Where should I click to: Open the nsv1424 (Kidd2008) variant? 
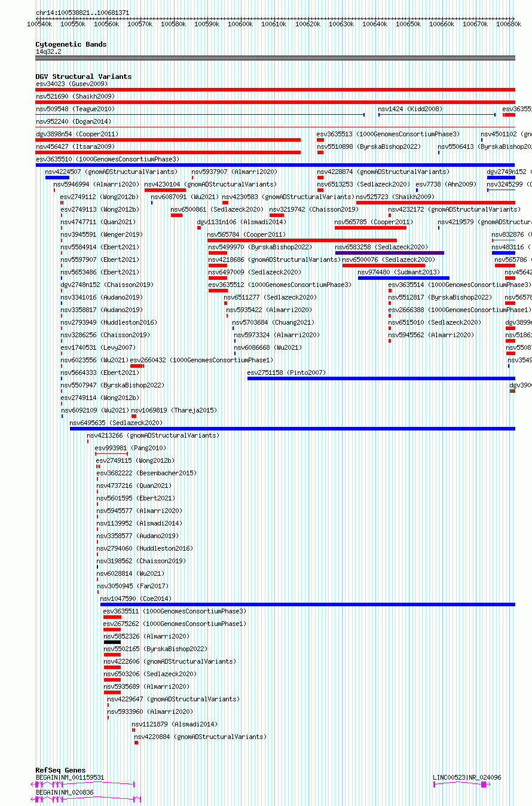(410, 109)
